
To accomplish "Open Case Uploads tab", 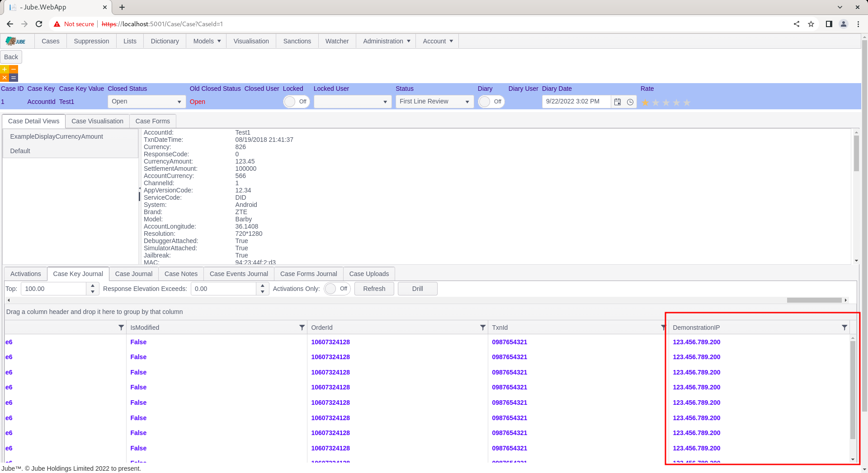I will [x=369, y=274].
